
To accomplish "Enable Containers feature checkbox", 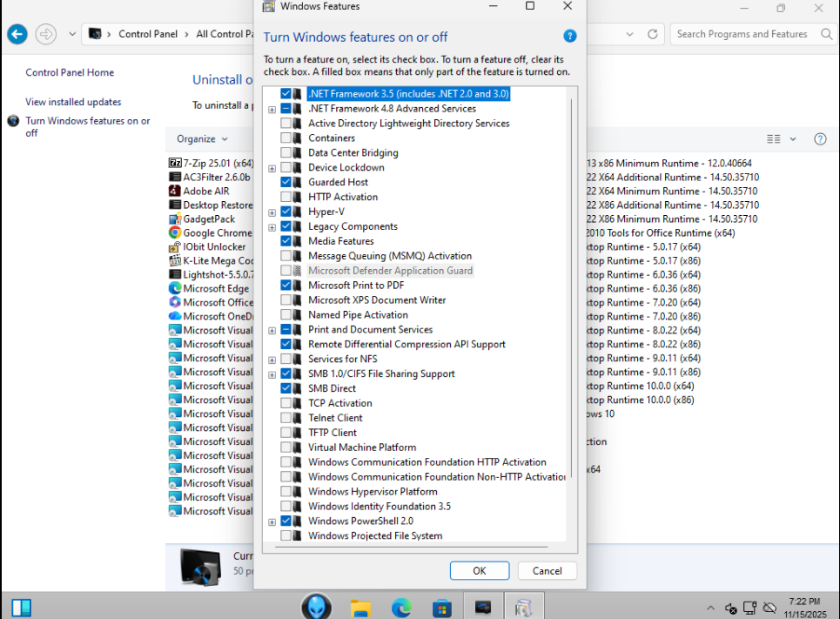I will [x=286, y=138].
